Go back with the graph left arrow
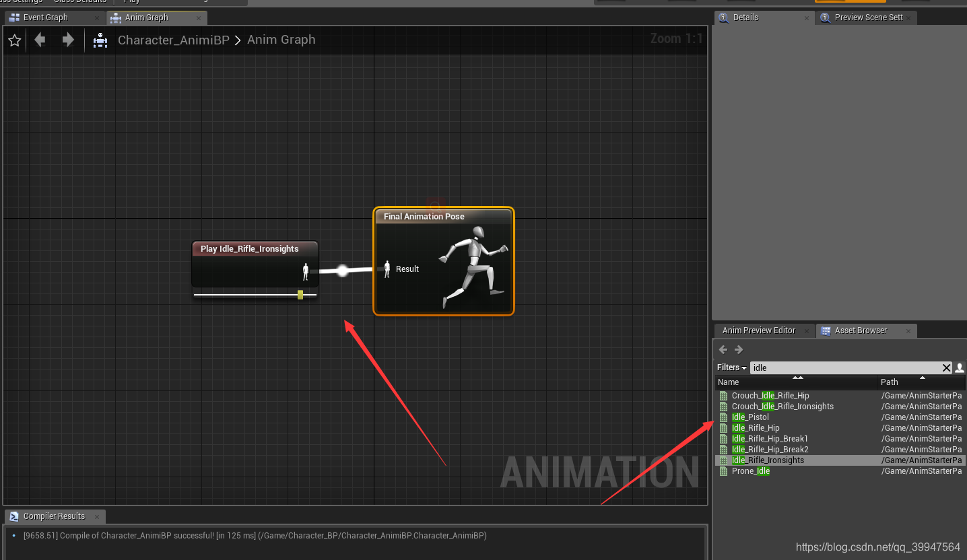967x560 pixels. pos(40,40)
